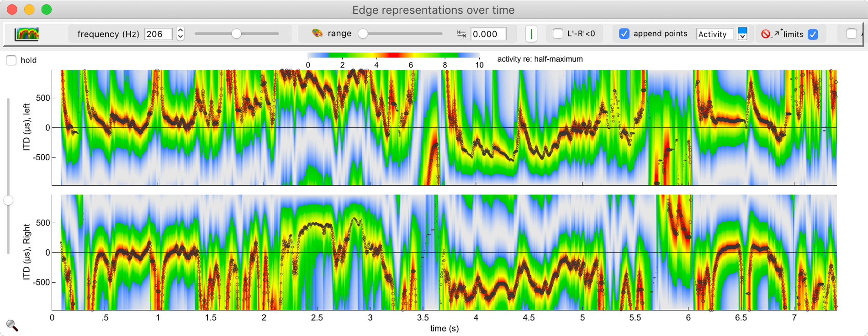Click the swap arrows icon before 0.000
This screenshot has height=336, width=868.
click(x=461, y=34)
